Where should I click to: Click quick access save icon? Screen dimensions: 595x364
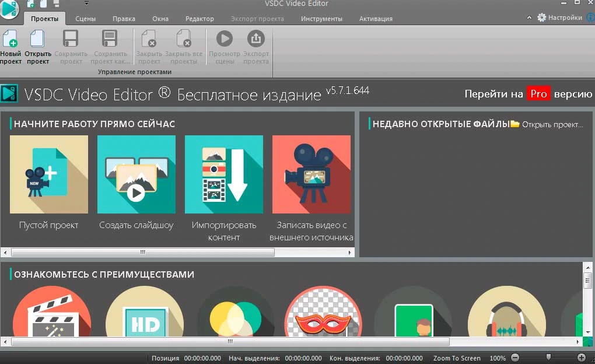pos(56,4)
